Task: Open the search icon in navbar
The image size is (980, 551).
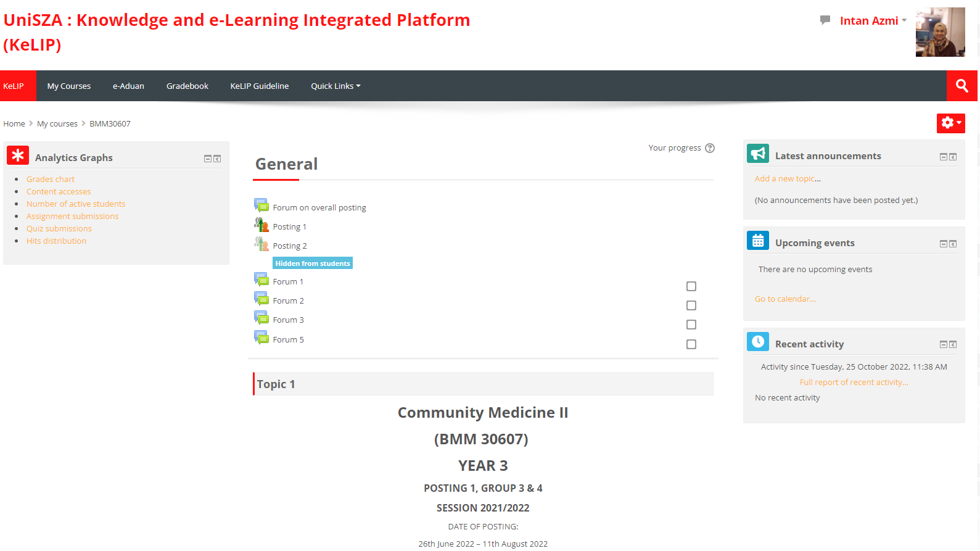Action: point(961,86)
